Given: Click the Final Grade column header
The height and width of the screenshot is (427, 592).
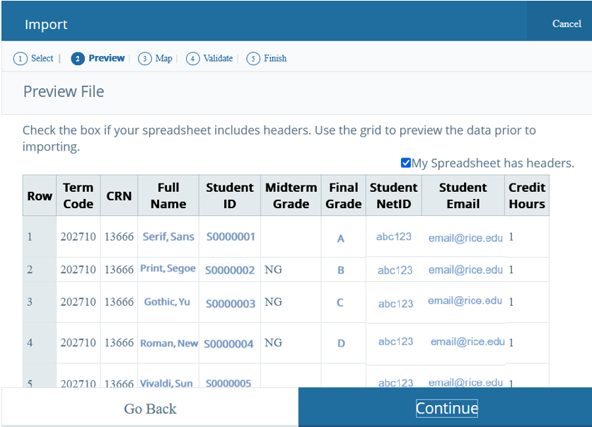Looking at the screenshot, I should tap(344, 196).
